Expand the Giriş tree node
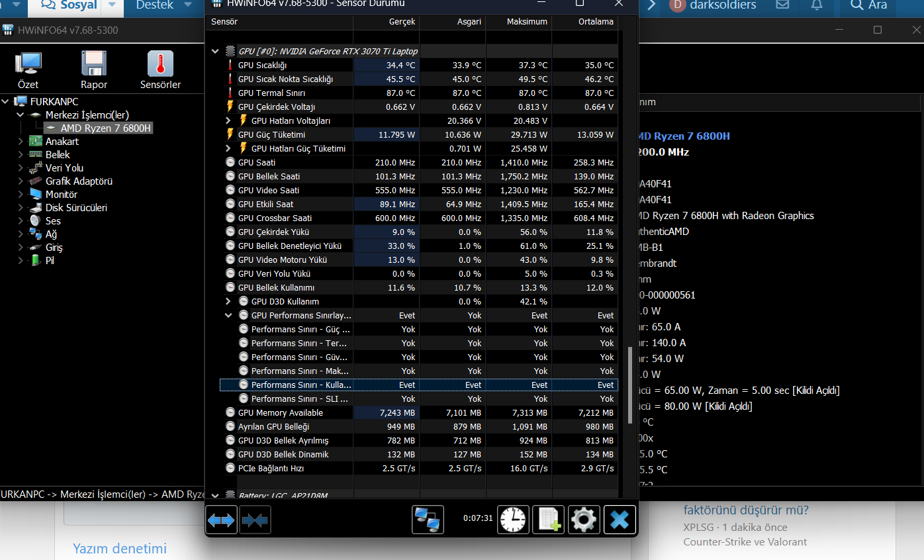Viewport: 924px width, 560px height. coord(20,247)
